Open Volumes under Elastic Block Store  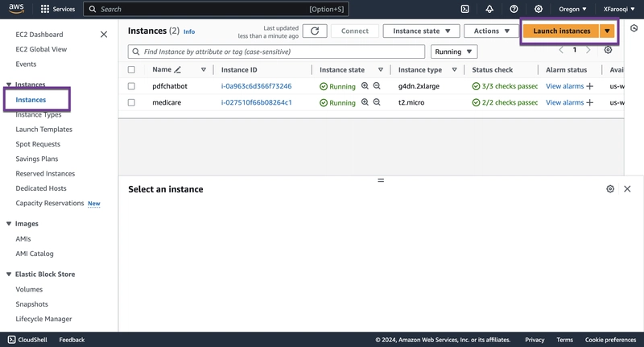pos(29,290)
